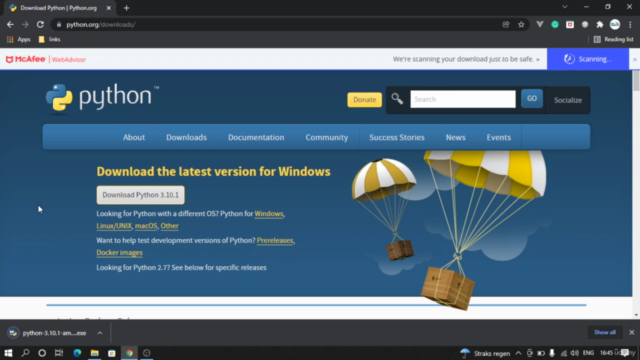This screenshot has height=360, width=640.
Task: Open taskbar search icon
Action: click(x=25, y=353)
